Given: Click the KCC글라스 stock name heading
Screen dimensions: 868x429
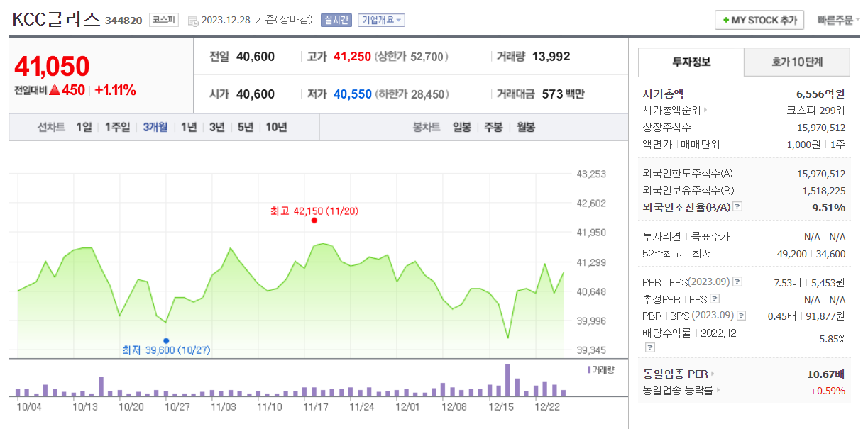Looking at the screenshot, I should (56, 19).
